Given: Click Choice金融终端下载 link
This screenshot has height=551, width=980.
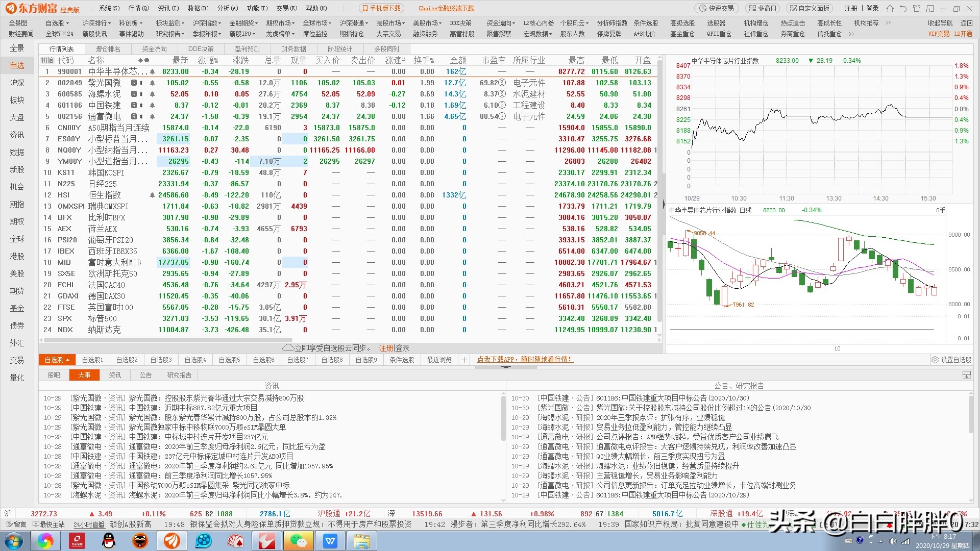Looking at the screenshot, I should tap(446, 8).
